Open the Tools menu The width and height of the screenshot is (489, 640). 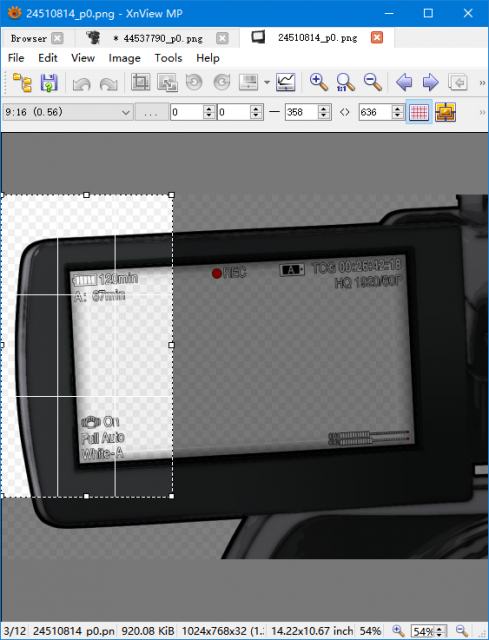(168, 58)
